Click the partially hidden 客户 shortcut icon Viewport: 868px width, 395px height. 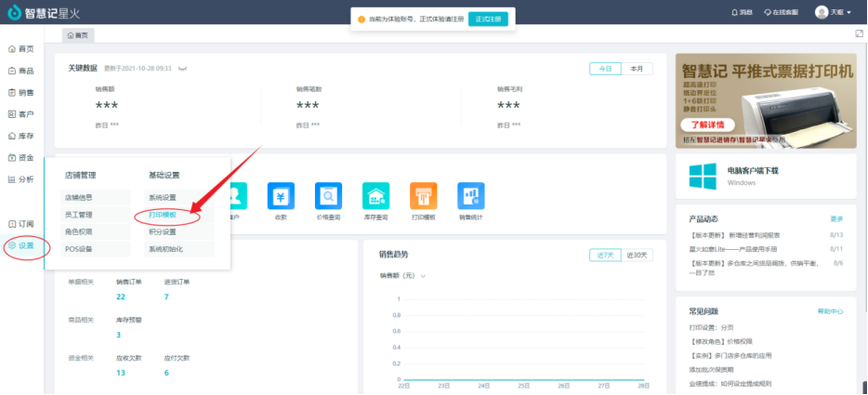(x=239, y=195)
